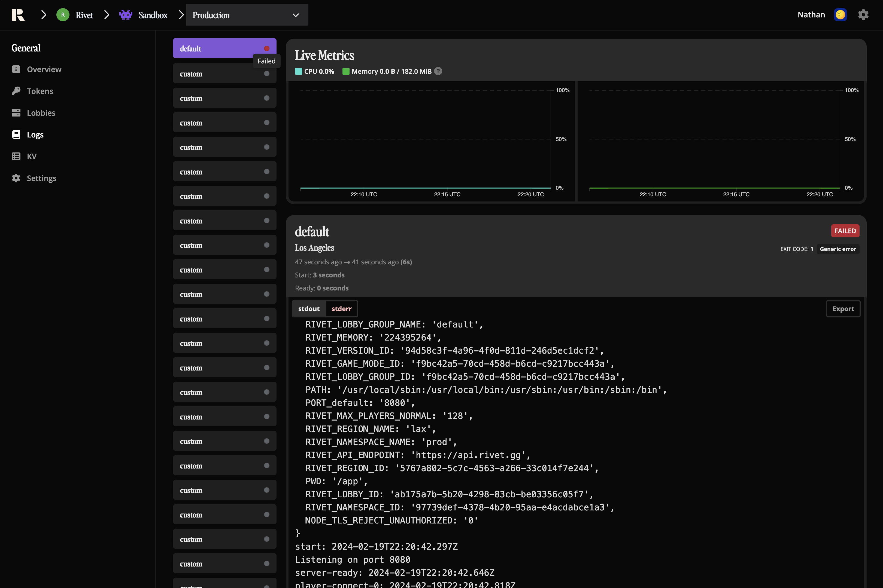This screenshot has height=588, width=883.
Task: Click Nathan's avatar emoji
Action: [840, 15]
